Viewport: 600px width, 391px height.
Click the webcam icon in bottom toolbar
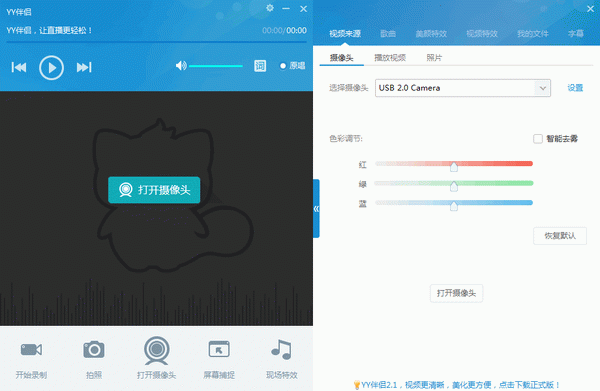tap(157, 350)
